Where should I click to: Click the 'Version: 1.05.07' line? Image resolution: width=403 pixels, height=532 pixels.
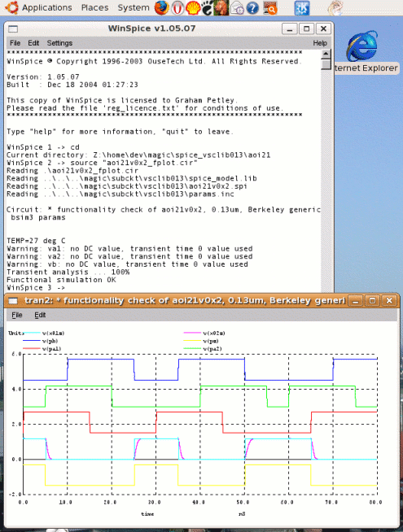click(43, 77)
